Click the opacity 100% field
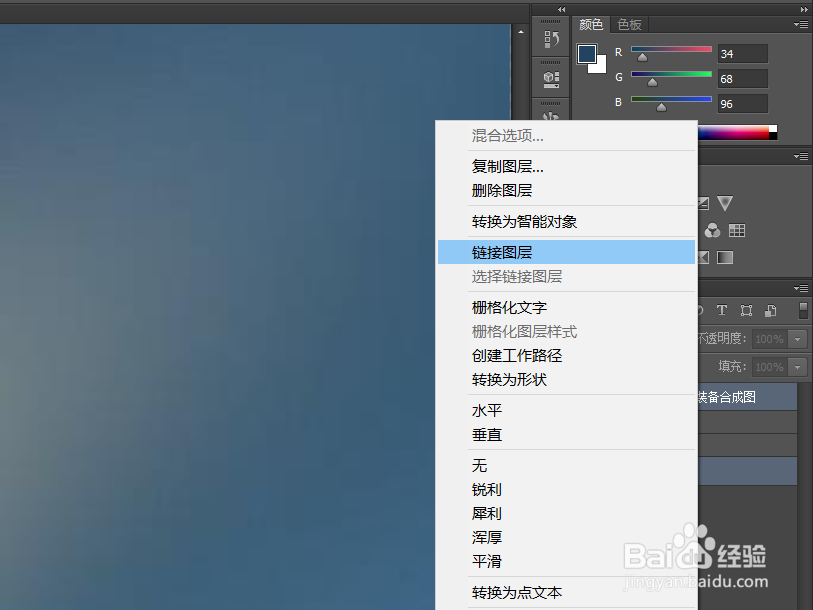The image size is (813, 610). (770, 339)
